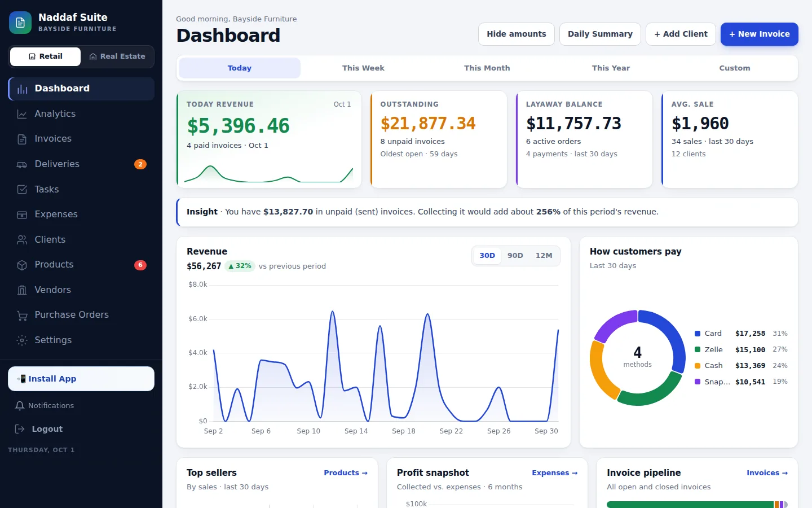Image resolution: width=812 pixels, height=508 pixels.
Task: Select the 12M revenue range
Action: [544, 256]
